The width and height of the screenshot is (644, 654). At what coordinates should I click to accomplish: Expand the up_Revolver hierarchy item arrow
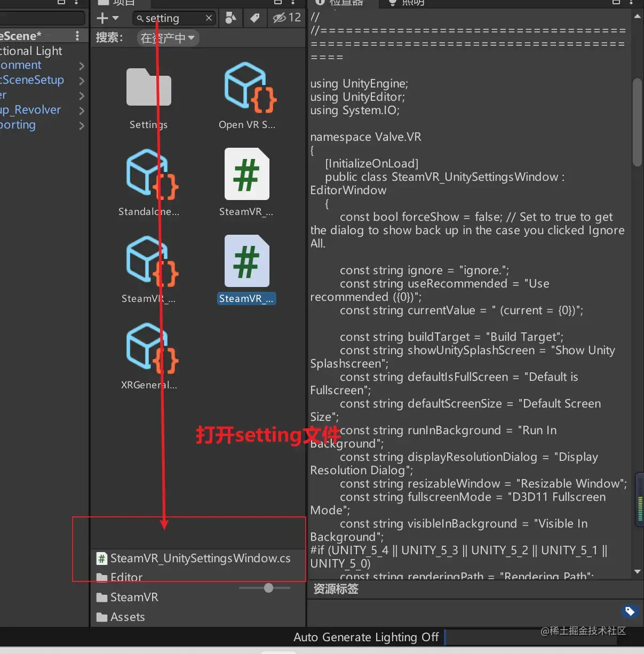[82, 110]
